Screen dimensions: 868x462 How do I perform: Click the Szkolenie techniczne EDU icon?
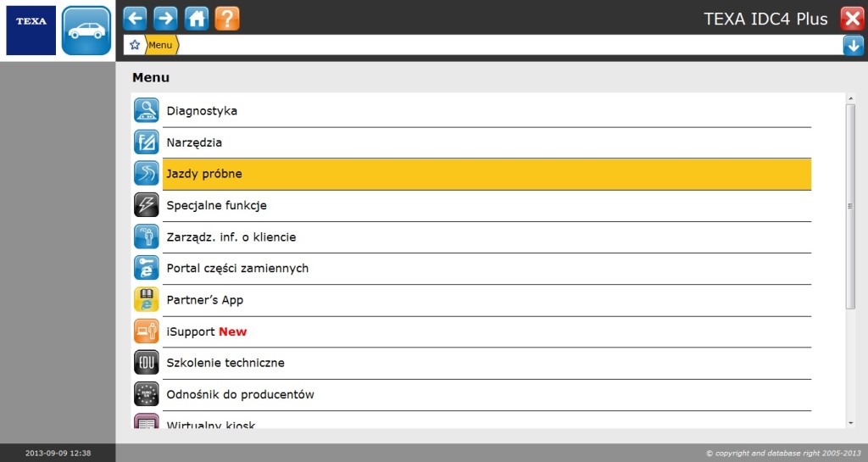(146, 363)
